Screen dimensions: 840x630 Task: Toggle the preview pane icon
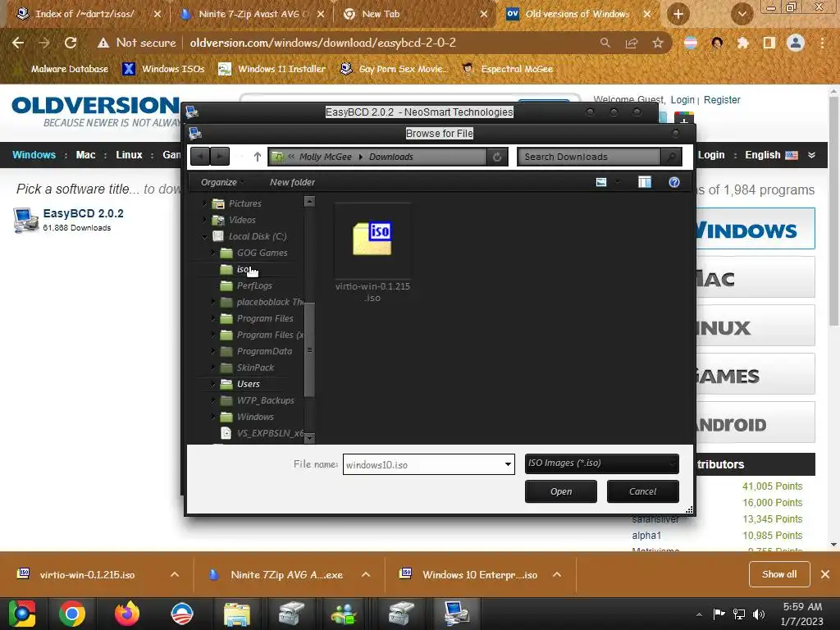click(x=645, y=182)
